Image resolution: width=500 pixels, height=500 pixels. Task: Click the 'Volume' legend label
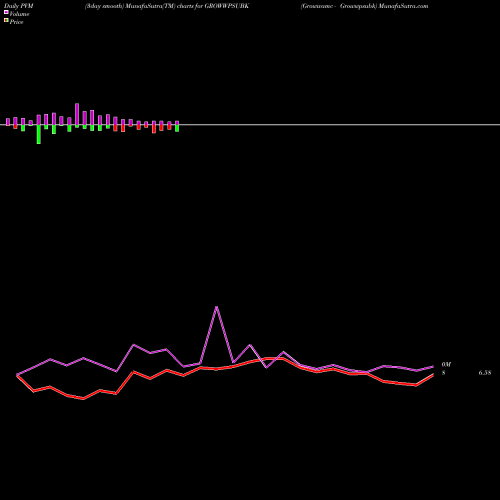[x=19, y=14]
